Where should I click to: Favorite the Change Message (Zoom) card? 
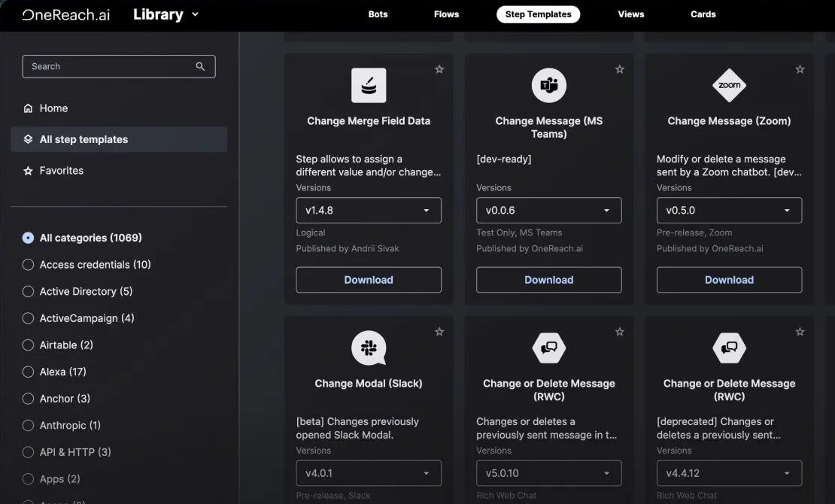[x=800, y=69]
